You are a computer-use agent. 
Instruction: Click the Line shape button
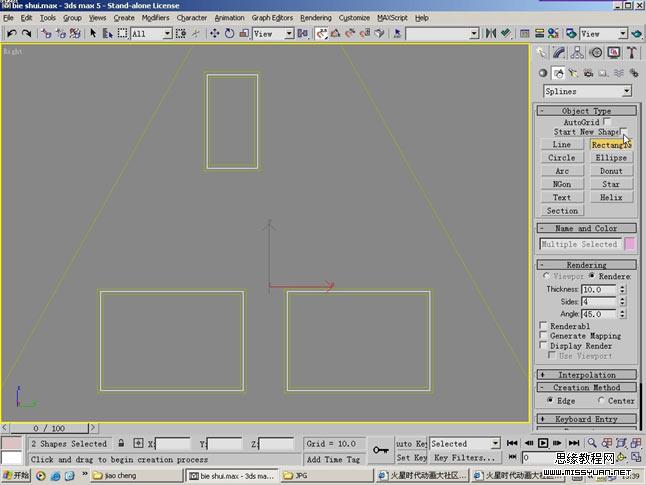coord(562,144)
